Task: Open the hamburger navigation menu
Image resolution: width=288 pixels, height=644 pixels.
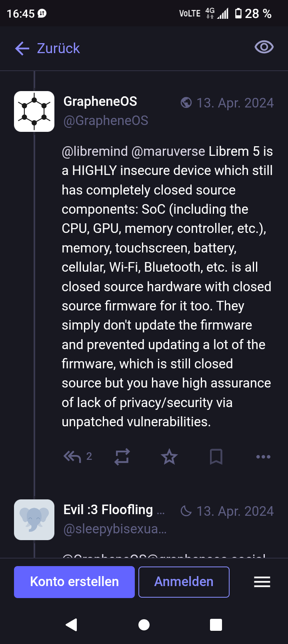Action: (x=262, y=582)
